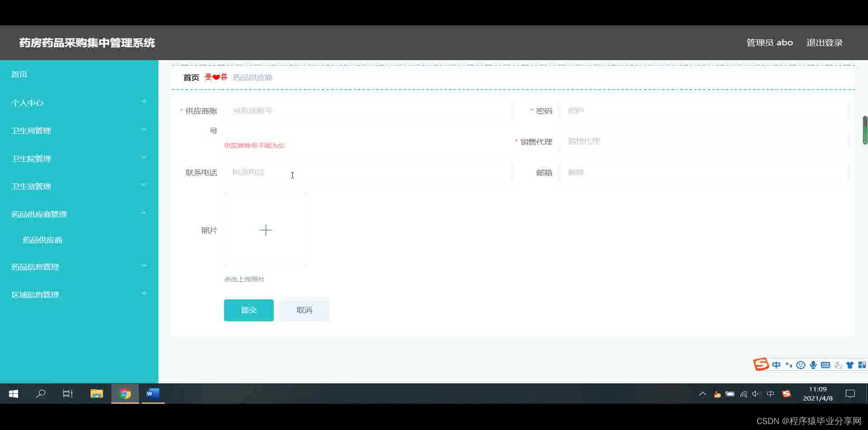Viewport: 868px width, 430px height.
Task: Click taskbar IME 中 language indicator
Action: pos(771,394)
